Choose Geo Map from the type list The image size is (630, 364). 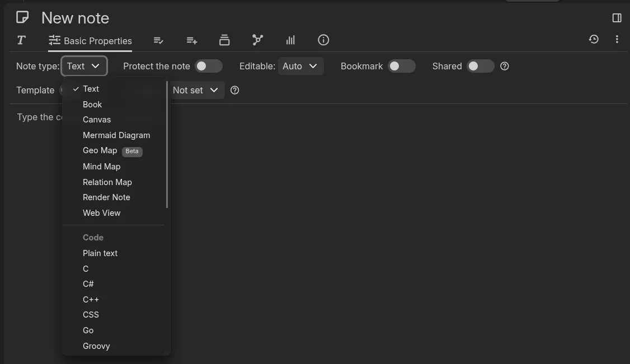click(x=100, y=150)
